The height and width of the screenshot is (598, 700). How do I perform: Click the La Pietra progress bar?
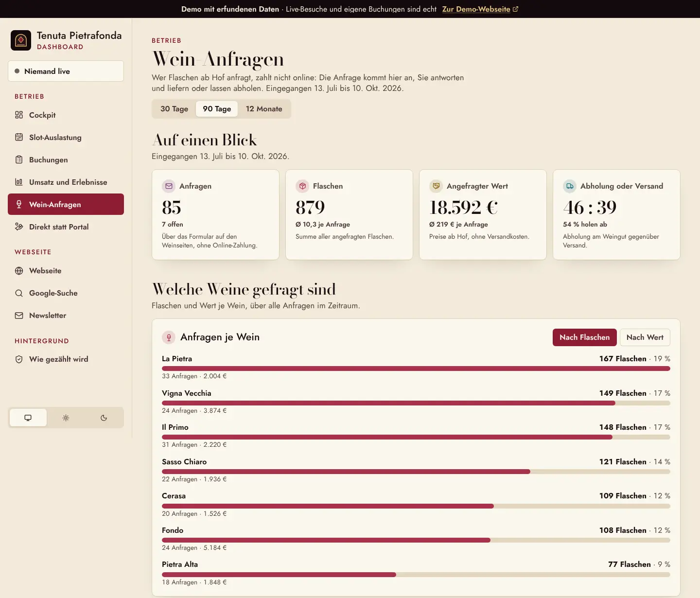(x=416, y=369)
